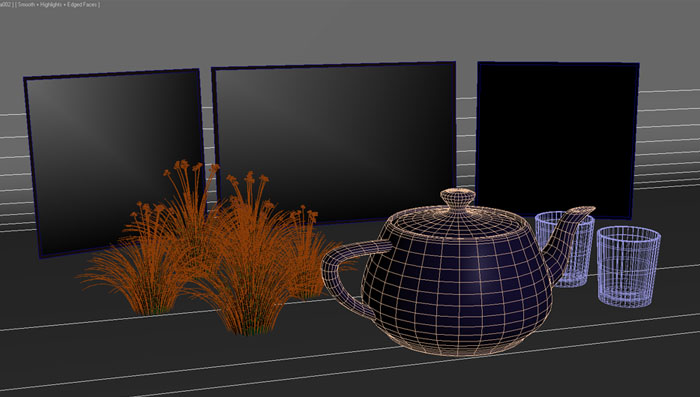Select the wireframe teapot body
The width and height of the screenshot is (700, 397).
(x=458, y=286)
